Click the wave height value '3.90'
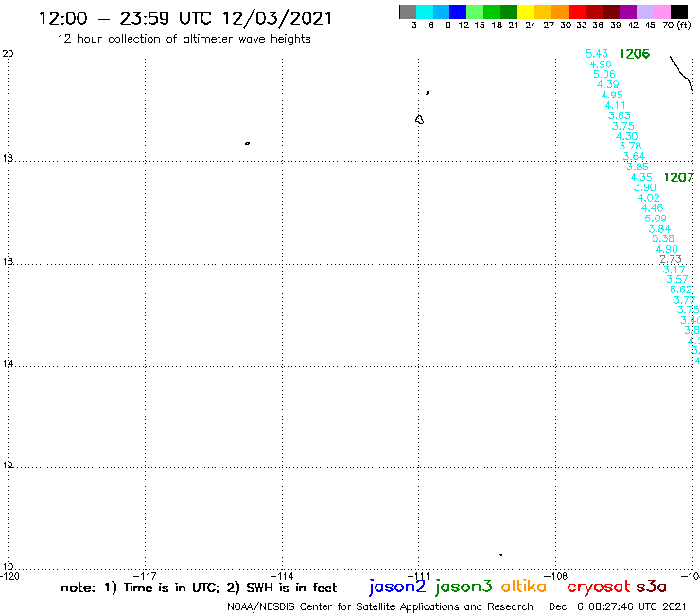The image size is (700, 615). coord(645,187)
